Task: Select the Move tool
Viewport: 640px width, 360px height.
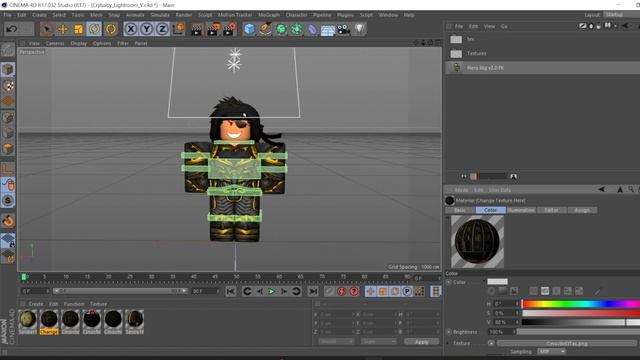Action: pos(63,29)
